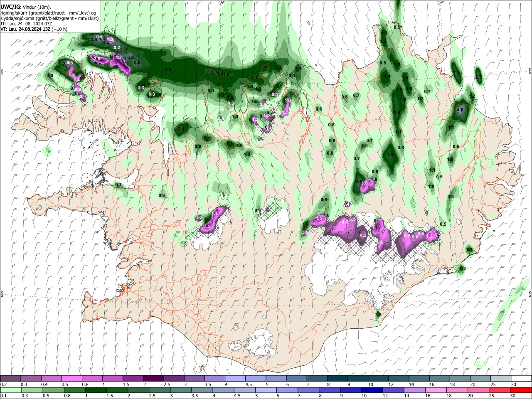Click the 20W longitude label
Screen dimensions: 532x399
pos(221,2)
